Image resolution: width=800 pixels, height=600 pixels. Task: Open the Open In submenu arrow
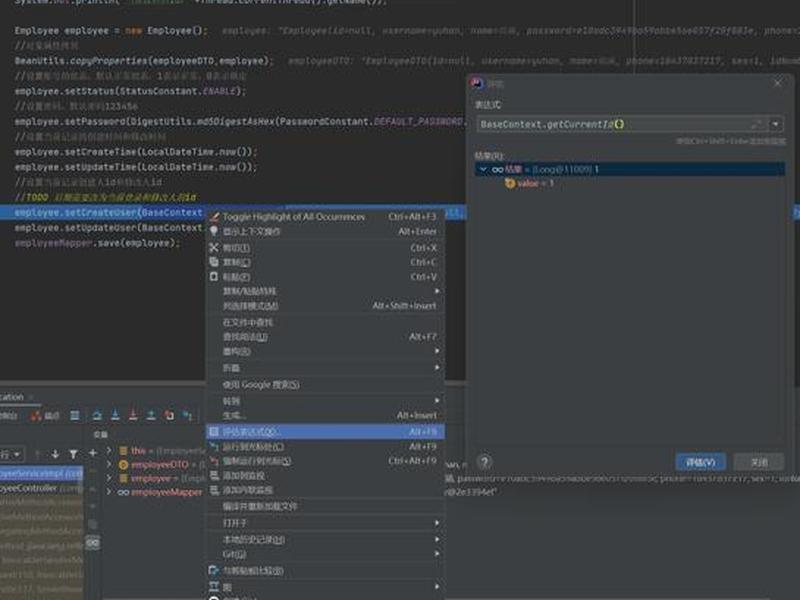(437, 523)
